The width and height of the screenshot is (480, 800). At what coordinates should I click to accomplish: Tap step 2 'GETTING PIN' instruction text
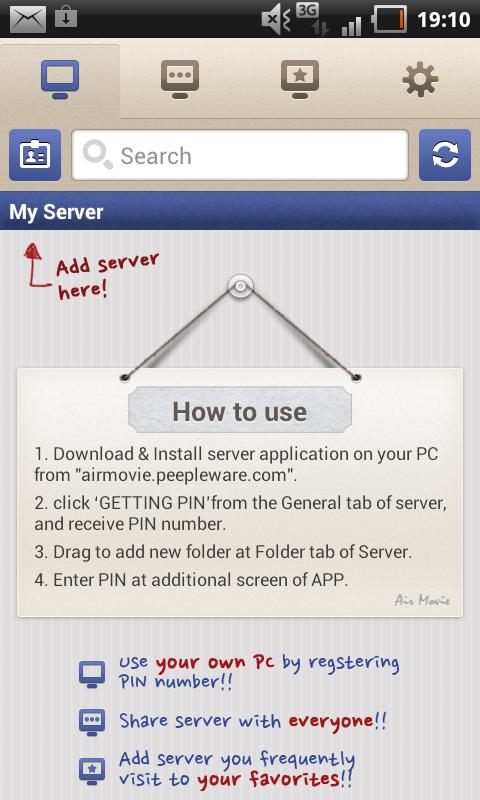pyautogui.click(x=241, y=514)
